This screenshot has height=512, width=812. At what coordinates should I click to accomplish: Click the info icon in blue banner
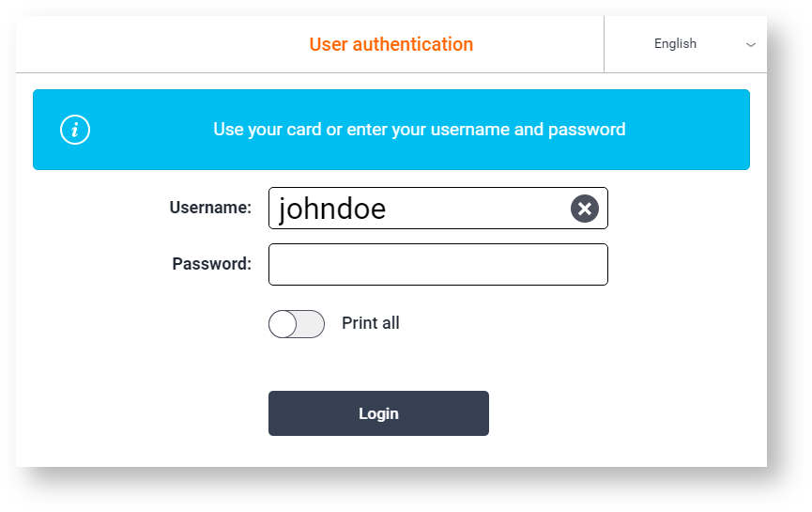point(75,130)
